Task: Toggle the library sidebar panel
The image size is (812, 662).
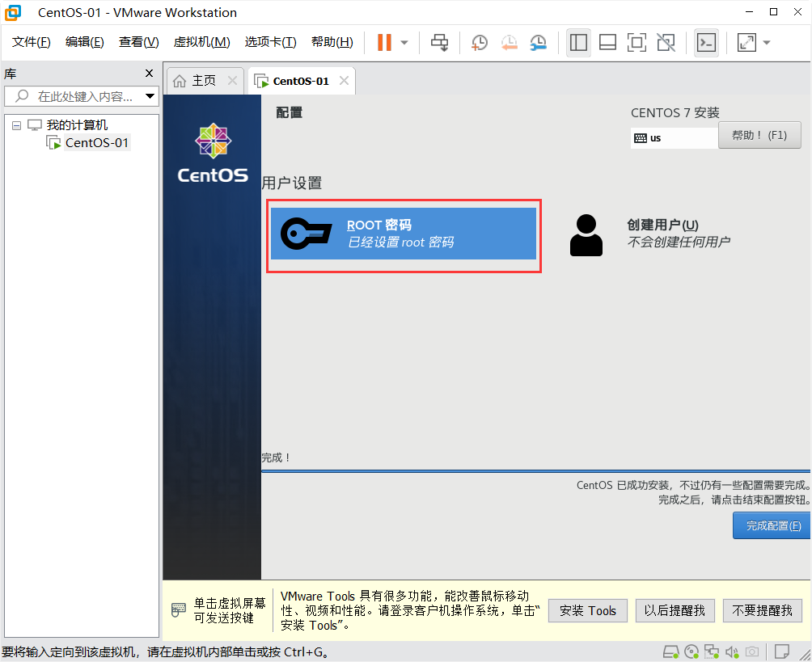Action: pos(578,42)
